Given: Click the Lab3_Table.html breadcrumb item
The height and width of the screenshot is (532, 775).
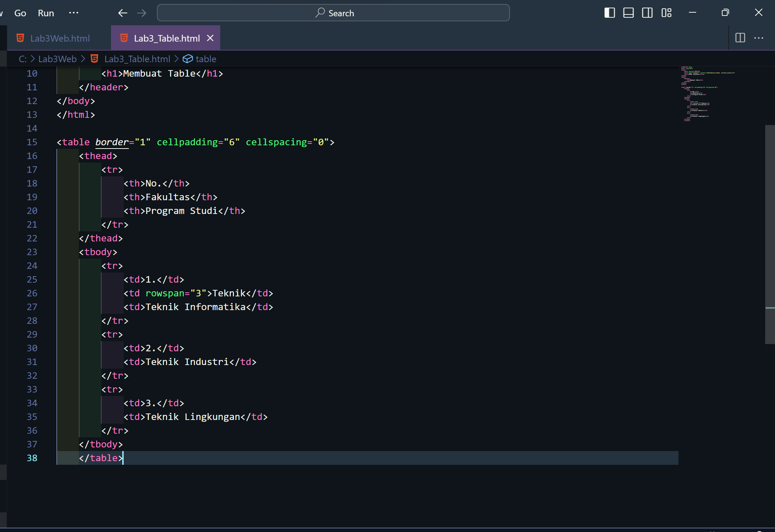Looking at the screenshot, I should [137, 59].
